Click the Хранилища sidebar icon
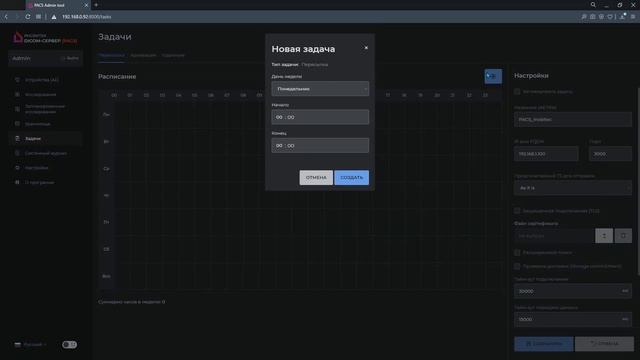This screenshot has height=360, width=640. [x=17, y=124]
